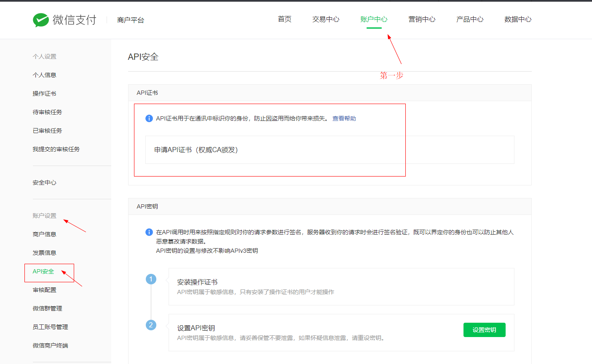This screenshot has height=364, width=592.
Task: Switch to 账户中心 in top navigation
Action: click(x=374, y=19)
